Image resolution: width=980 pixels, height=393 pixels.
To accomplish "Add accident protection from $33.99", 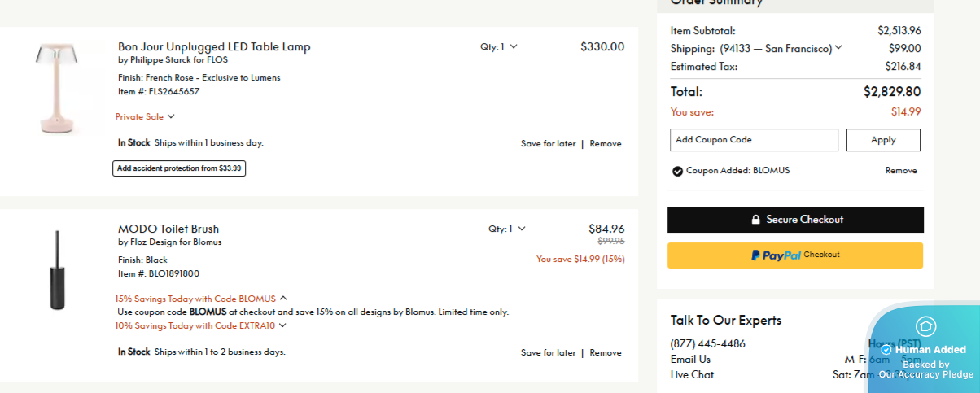I will pos(179,168).
